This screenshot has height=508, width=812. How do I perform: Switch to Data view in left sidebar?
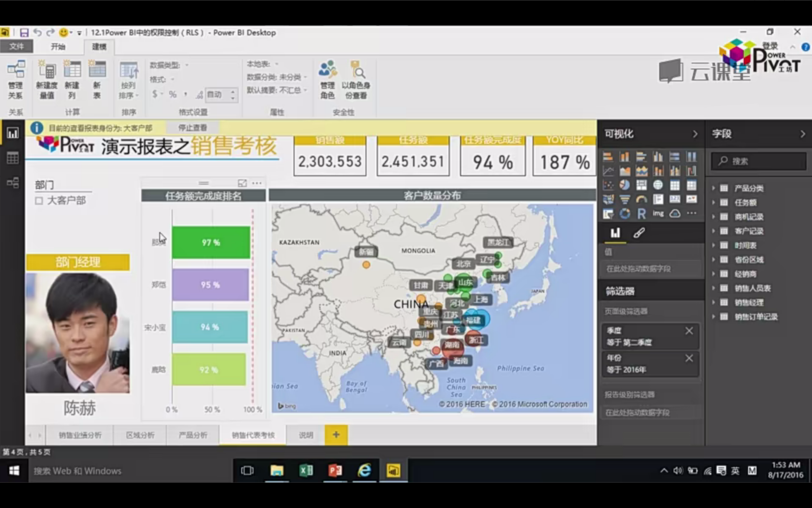click(x=13, y=158)
